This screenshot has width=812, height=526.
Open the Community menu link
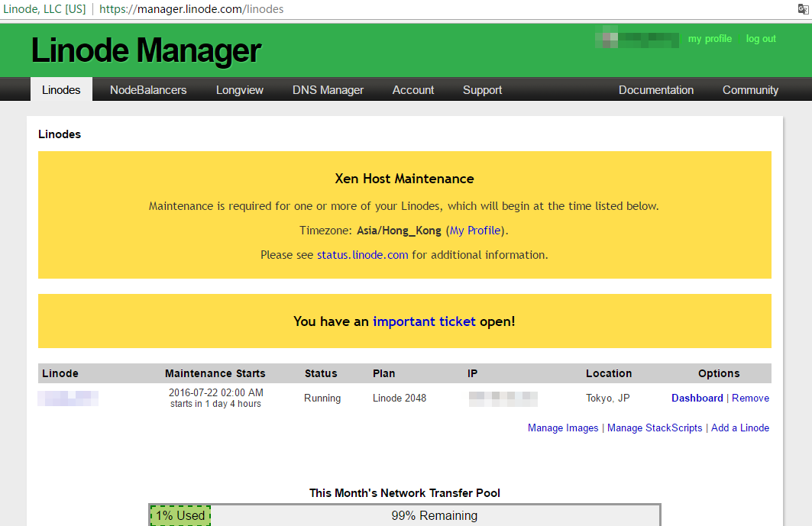pos(750,90)
